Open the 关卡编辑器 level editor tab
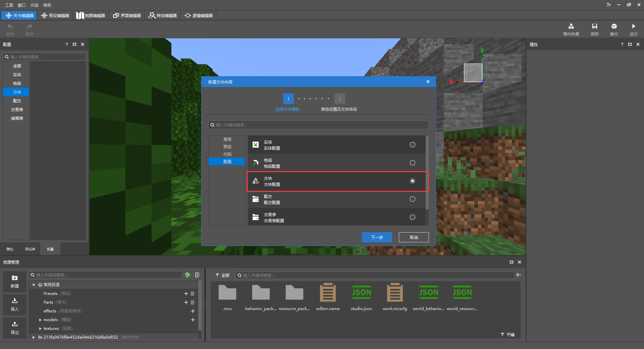This screenshot has height=349, width=644. pyautogui.click(x=19, y=15)
